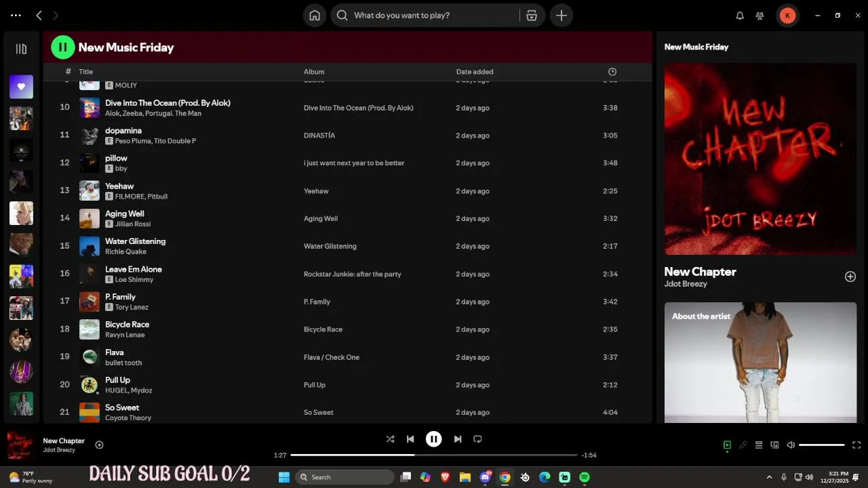Open Connect to a device icon

click(774, 445)
